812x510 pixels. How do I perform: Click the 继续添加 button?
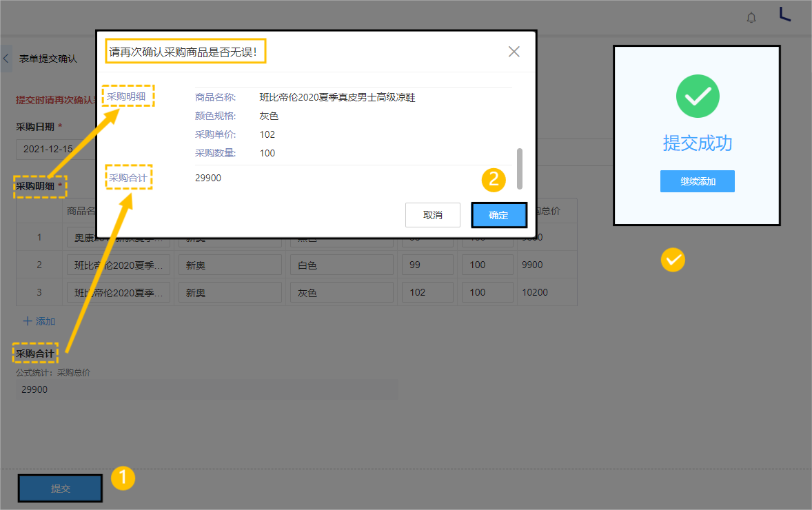[697, 181]
